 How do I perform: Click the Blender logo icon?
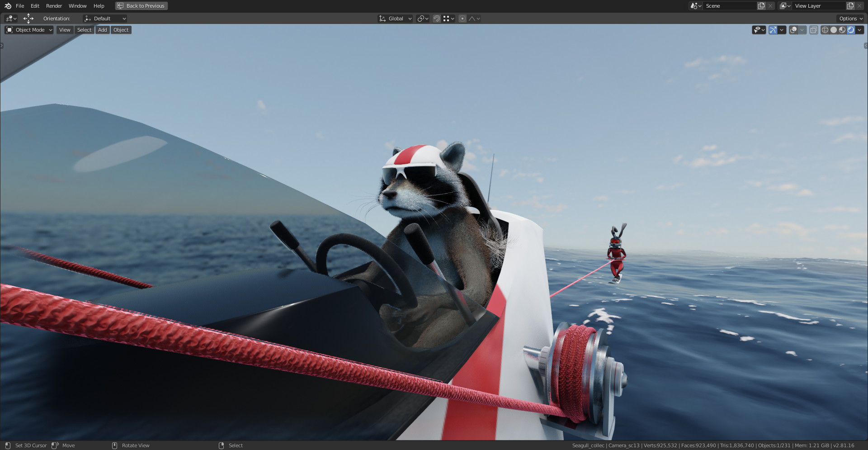point(8,6)
